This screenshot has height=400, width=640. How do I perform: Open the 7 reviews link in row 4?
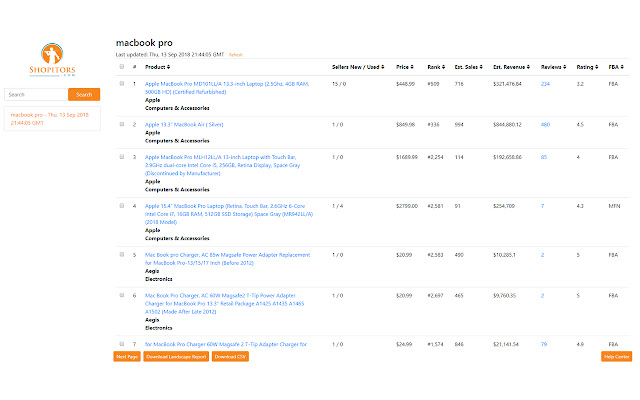[x=542, y=206]
